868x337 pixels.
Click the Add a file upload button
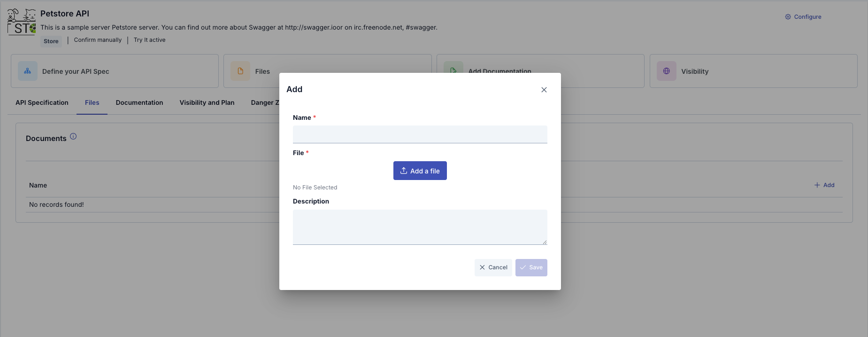tap(420, 171)
